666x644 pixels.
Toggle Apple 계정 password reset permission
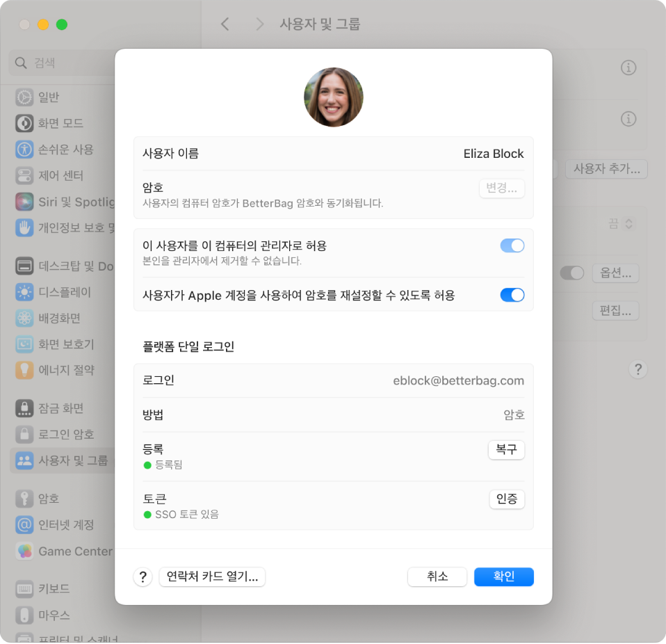pos(512,295)
